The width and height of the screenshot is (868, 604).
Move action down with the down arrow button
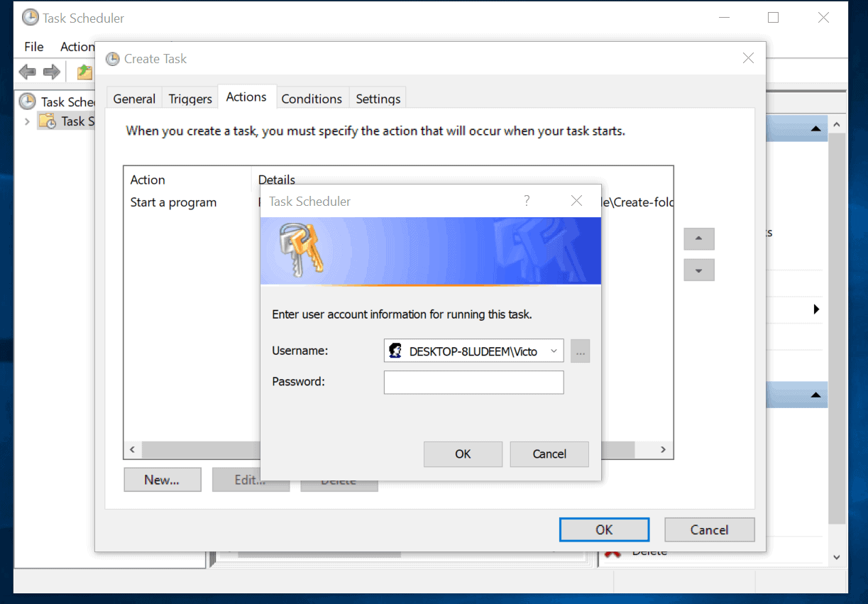click(699, 270)
